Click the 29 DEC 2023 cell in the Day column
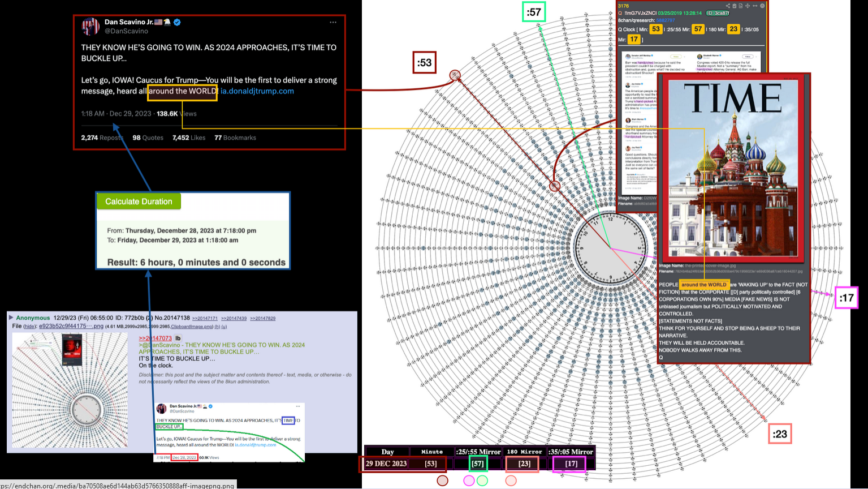The image size is (868, 489). 386,464
